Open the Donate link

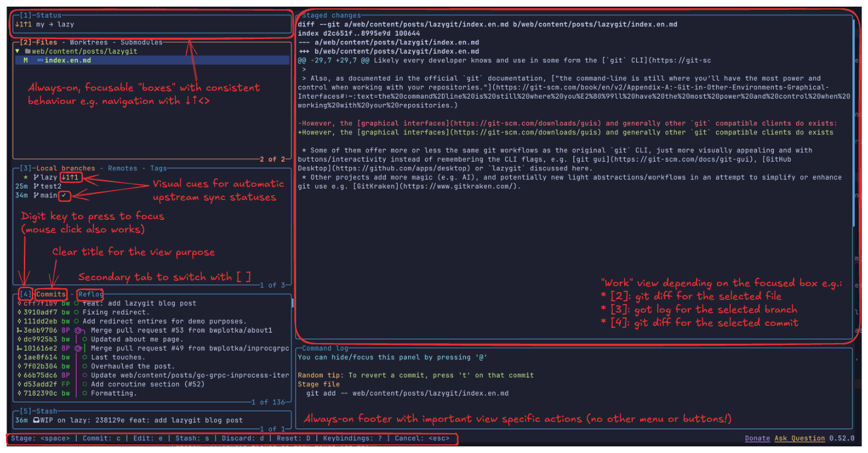coord(757,438)
